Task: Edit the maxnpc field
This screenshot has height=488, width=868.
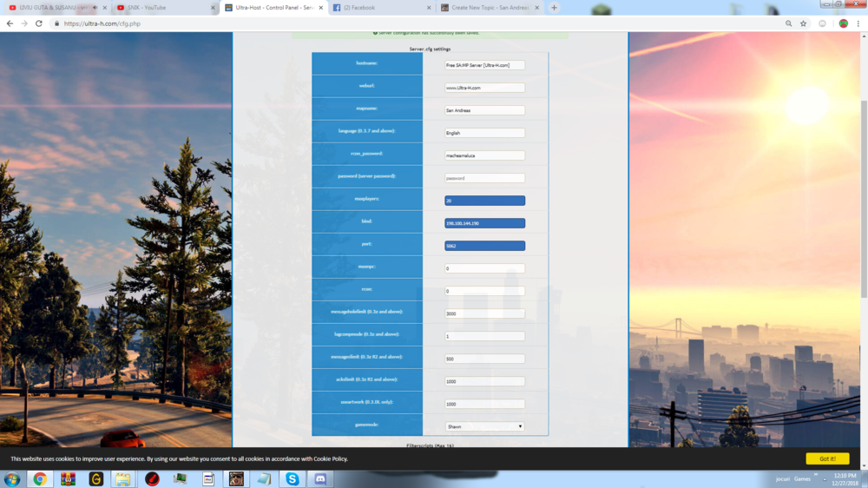Action: point(484,268)
